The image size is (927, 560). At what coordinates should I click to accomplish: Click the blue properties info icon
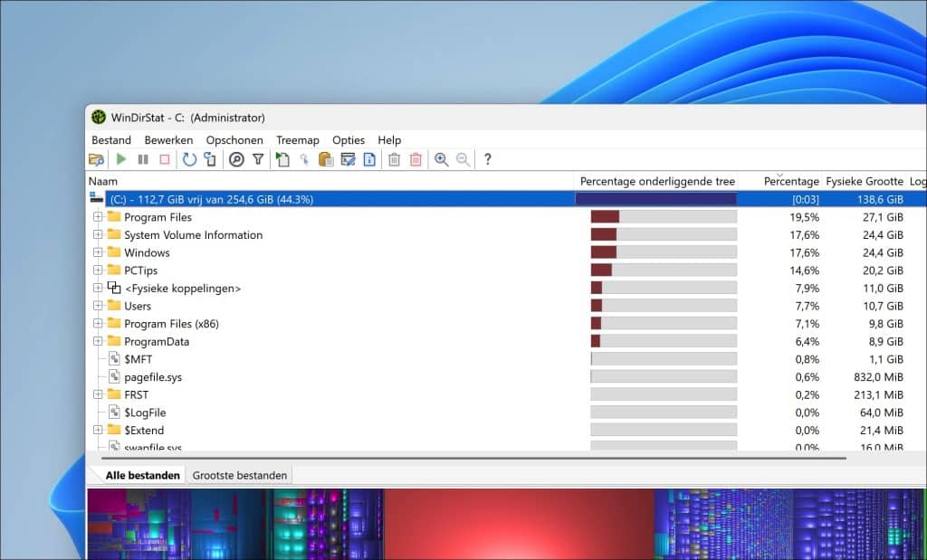point(369,159)
